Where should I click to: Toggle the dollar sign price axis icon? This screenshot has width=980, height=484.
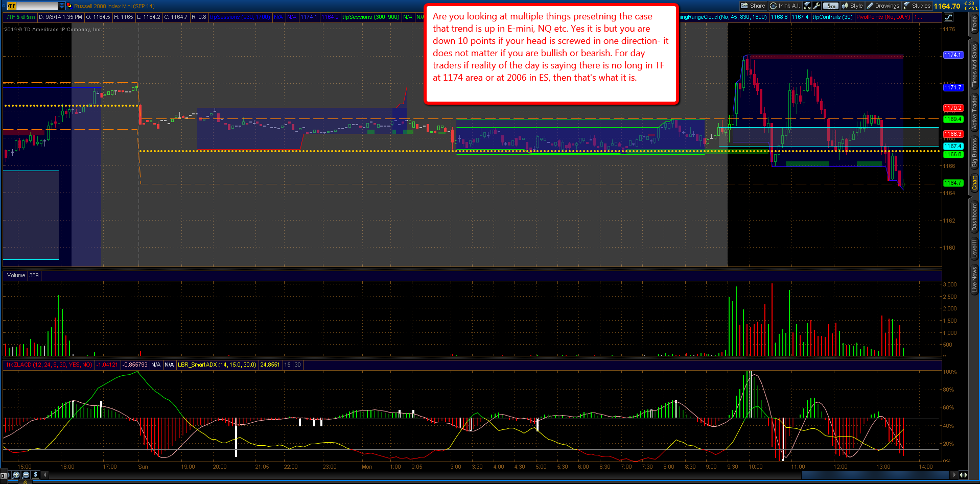pyautogui.click(x=35, y=475)
